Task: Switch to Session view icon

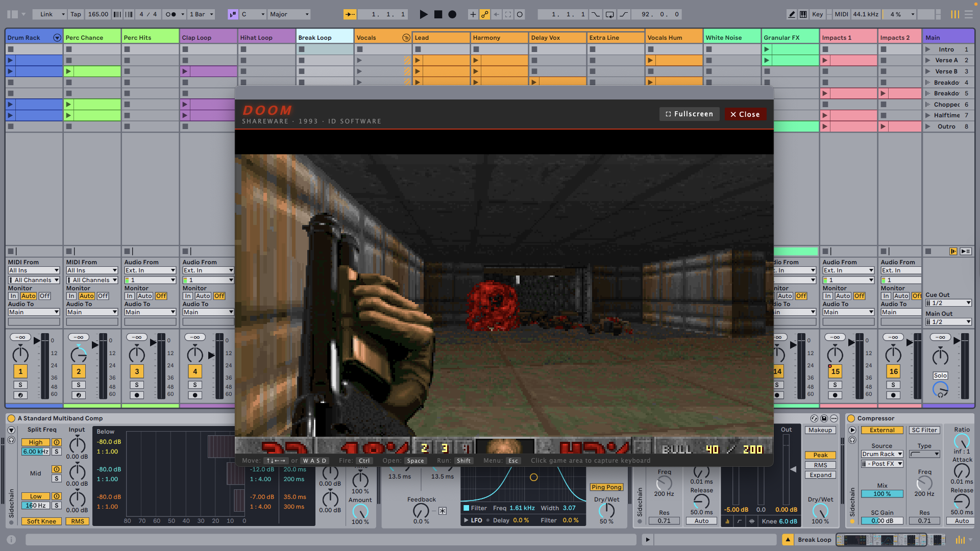Action: point(955,14)
